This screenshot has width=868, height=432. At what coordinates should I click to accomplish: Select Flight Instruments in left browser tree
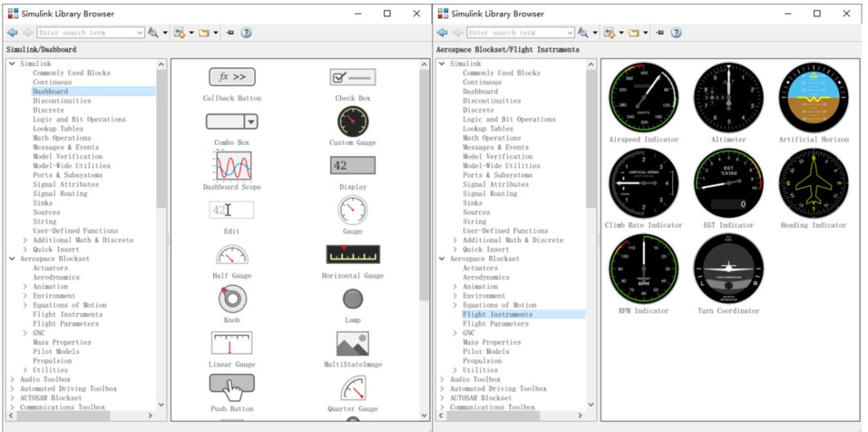(68, 315)
